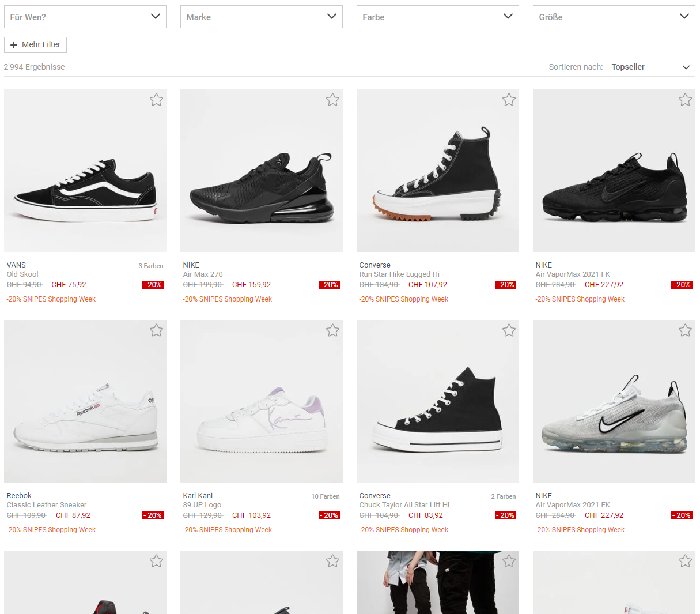Star the Karl Kani 89 UP Logo
The width and height of the screenshot is (700, 614).
point(332,330)
